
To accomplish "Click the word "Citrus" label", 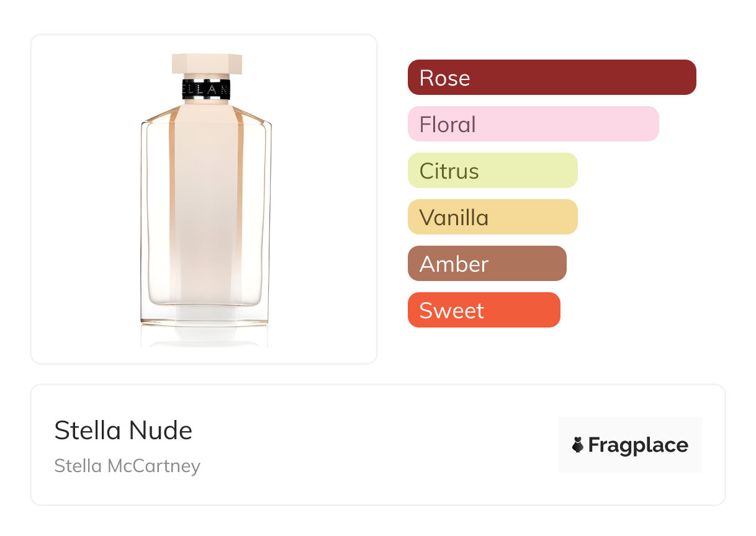I will [x=449, y=171].
